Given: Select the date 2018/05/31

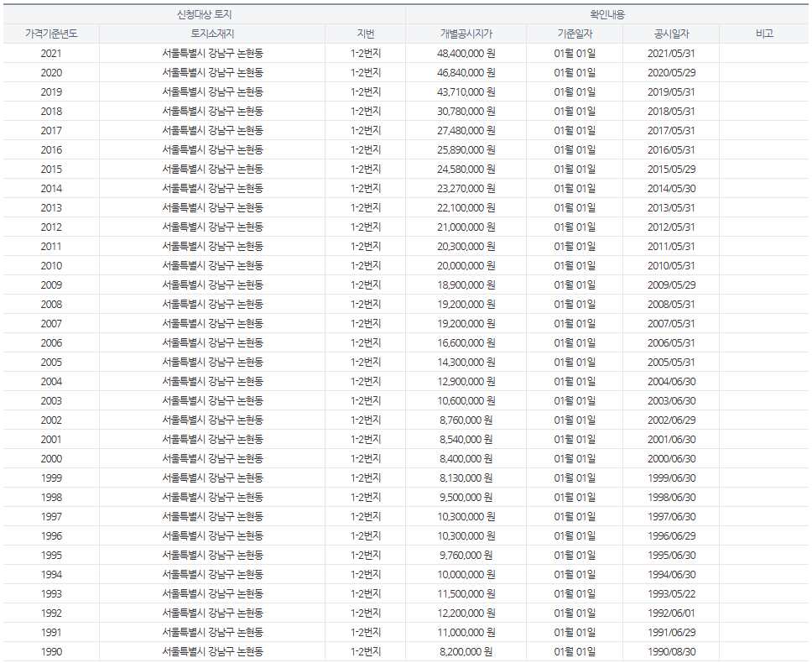Looking at the screenshot, I should tap(671, 112).
